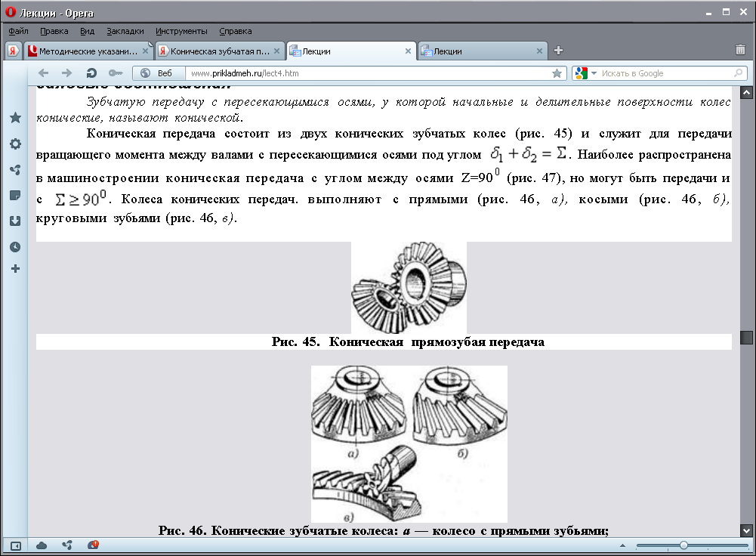
Task: Open the Bookmarks star panel in sidebar
Action: (15, 117)
